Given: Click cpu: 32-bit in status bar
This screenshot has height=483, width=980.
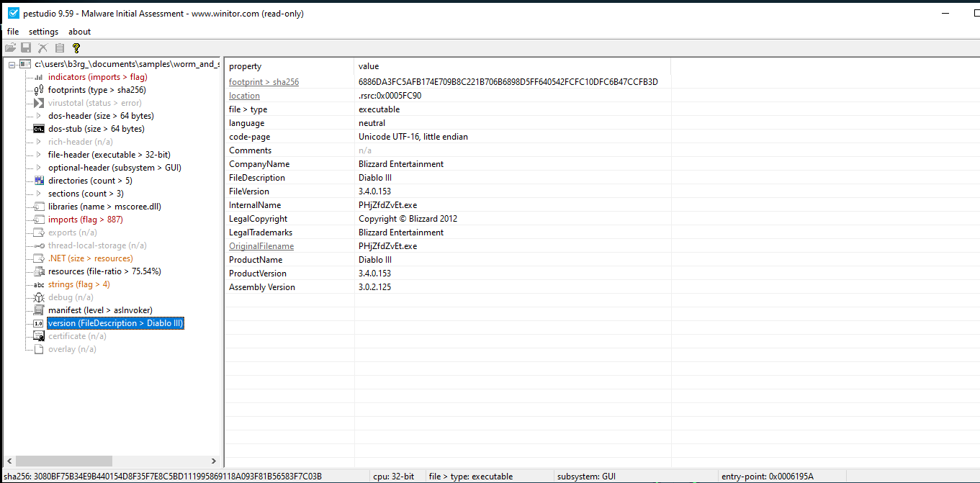Looking at the screenshot, I should click(x=394, y=477).
